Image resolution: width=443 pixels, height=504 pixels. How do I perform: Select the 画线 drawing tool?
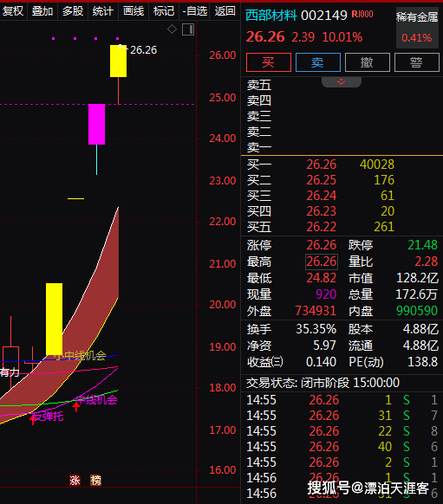pyautogui.click(x=134, y=11)
